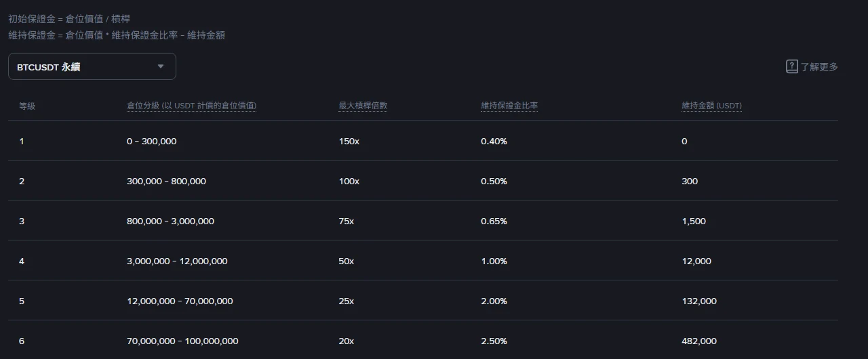The image size is (868, 359).
Task: Open the BTCUSDT 永續 contract selector
Action: (x=92, y=66)
